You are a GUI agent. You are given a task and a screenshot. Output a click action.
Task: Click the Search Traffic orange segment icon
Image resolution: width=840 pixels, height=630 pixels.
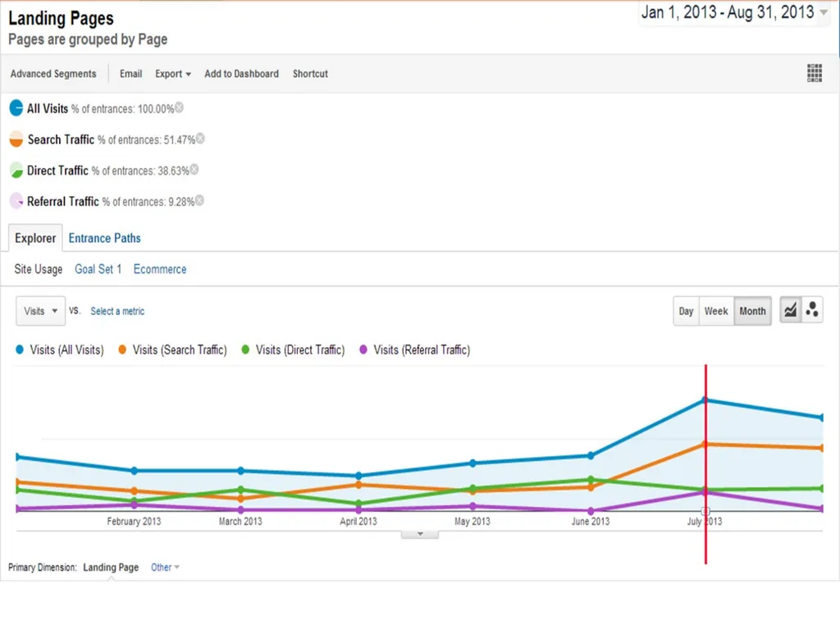click(16, 139)
